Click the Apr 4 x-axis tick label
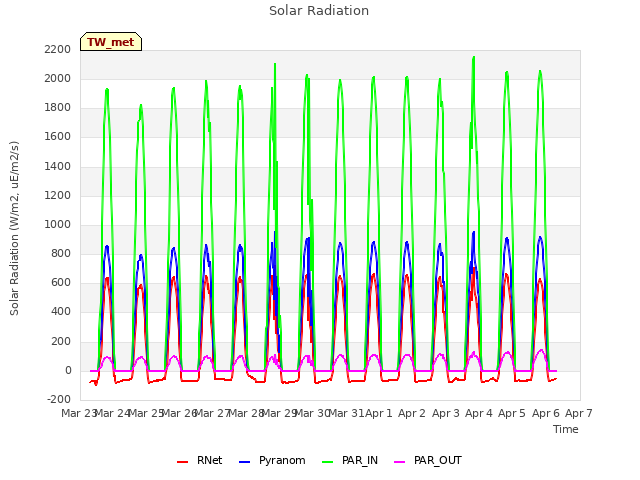This screenshot has width=640, height=480. click(479, 413)
